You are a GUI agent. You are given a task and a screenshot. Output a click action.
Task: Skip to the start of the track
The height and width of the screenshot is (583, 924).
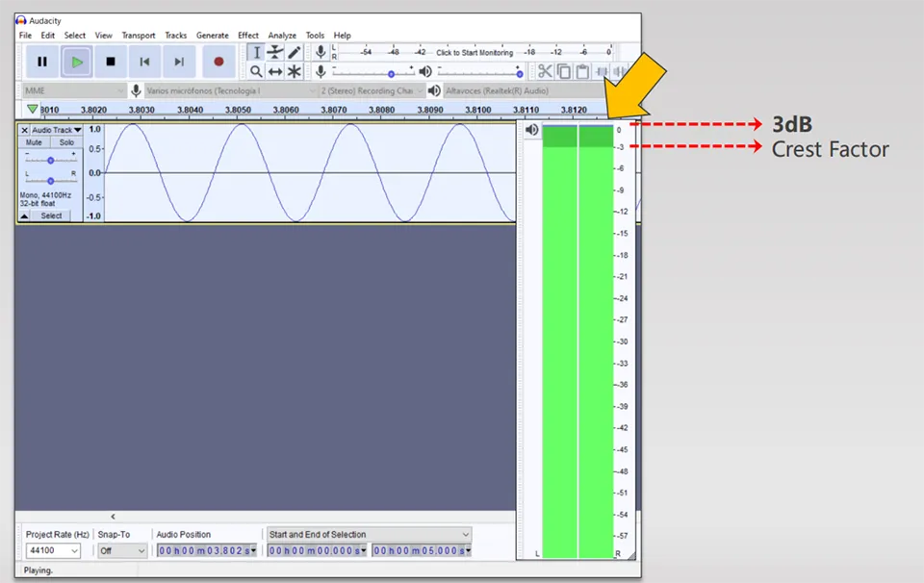point(144,62)
